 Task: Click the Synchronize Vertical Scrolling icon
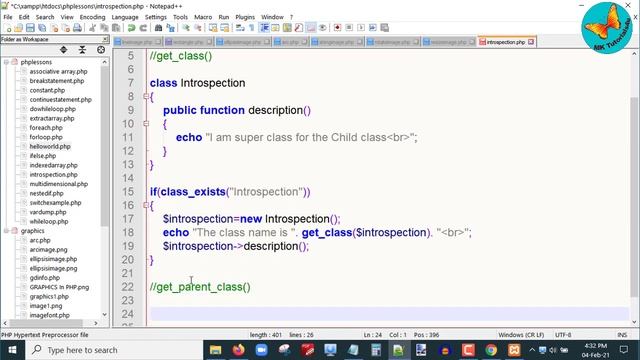click(x=213, y=28)
